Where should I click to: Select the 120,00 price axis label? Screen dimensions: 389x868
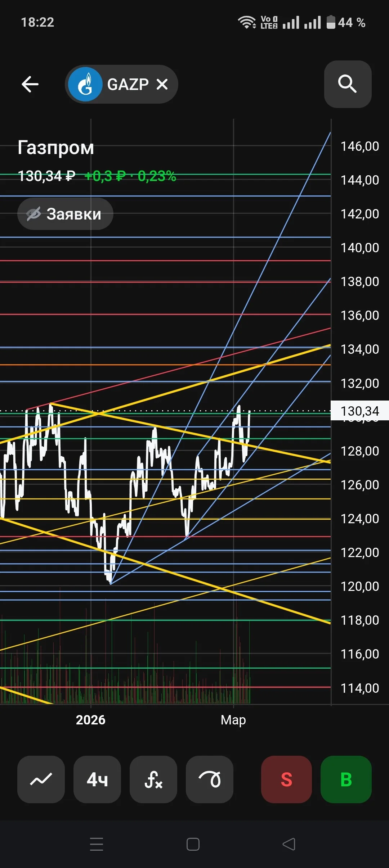pyautogui.click(x=360, y=586)
